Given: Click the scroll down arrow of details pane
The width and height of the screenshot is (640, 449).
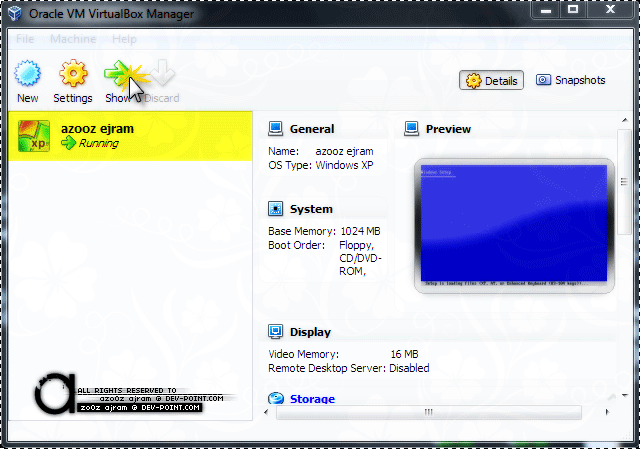Looking at the screenshot, I should [x=624, y=395].
